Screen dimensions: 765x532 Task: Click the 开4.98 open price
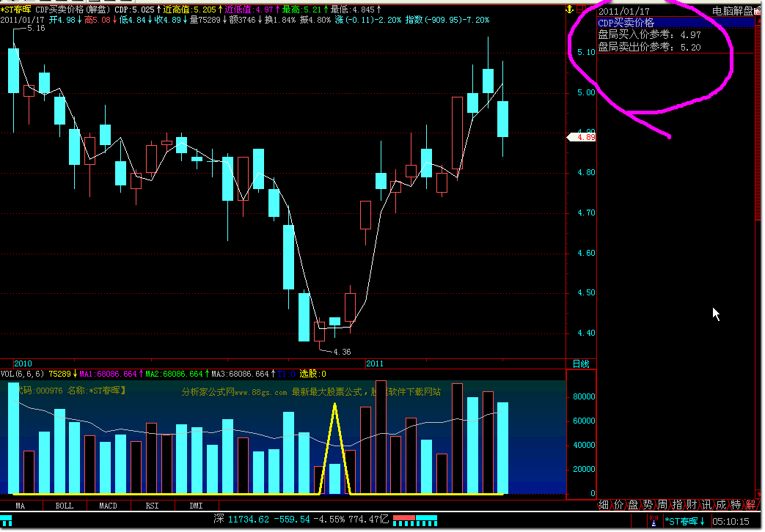coord(62,20)
